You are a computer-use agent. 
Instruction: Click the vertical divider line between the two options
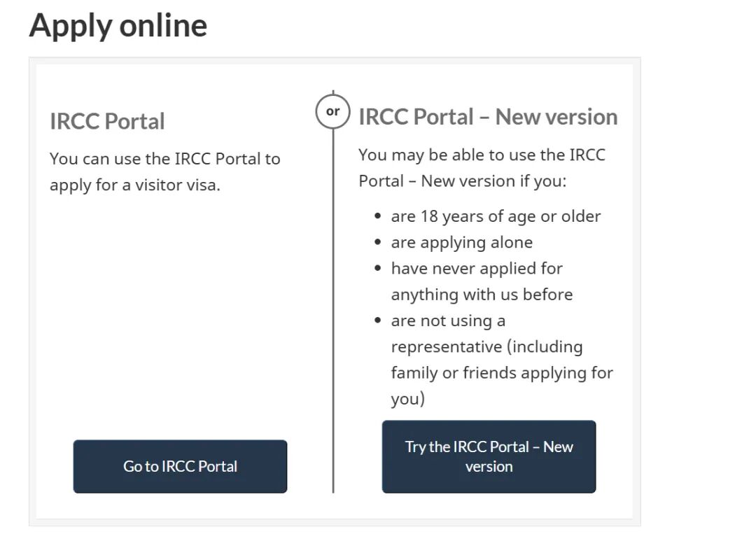coord(333,315)
